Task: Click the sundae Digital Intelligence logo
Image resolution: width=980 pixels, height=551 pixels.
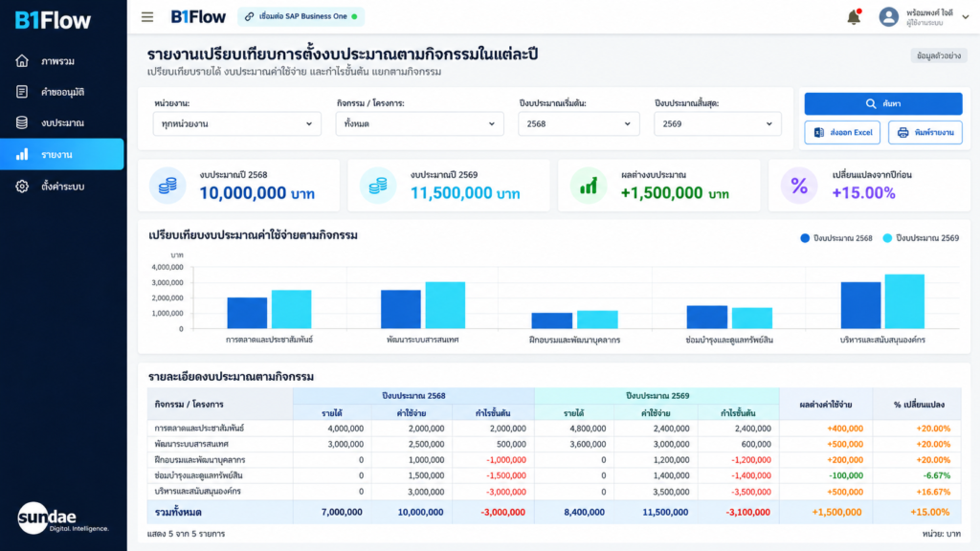Action: coord(63,518)
